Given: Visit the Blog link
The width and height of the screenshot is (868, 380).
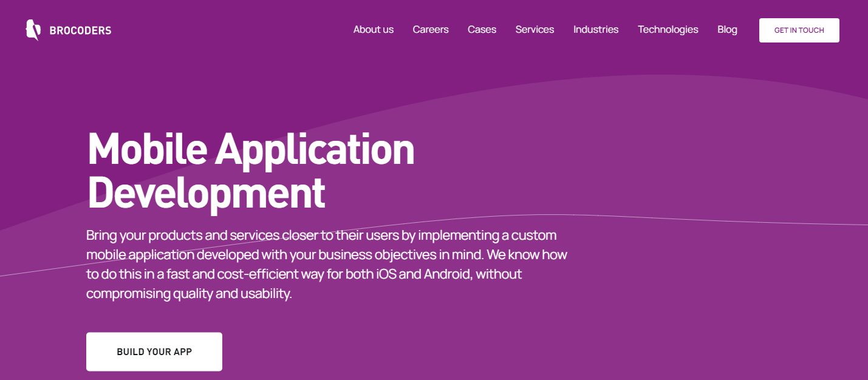Looking at the screenshot, I should click(727, 29).
